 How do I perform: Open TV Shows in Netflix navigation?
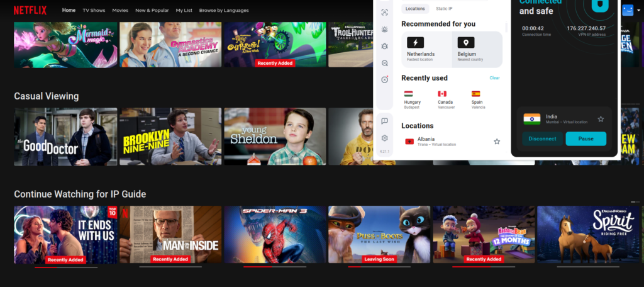(x=94, y=10)
